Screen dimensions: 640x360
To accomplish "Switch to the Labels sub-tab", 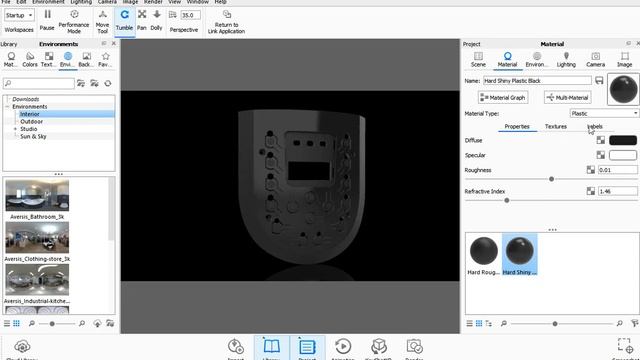I will 595,127.
